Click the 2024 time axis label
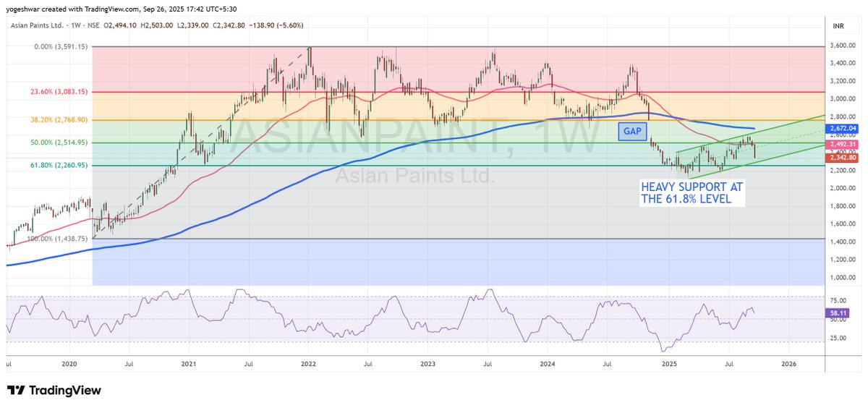868x408 pixels. tap(548, 365)
